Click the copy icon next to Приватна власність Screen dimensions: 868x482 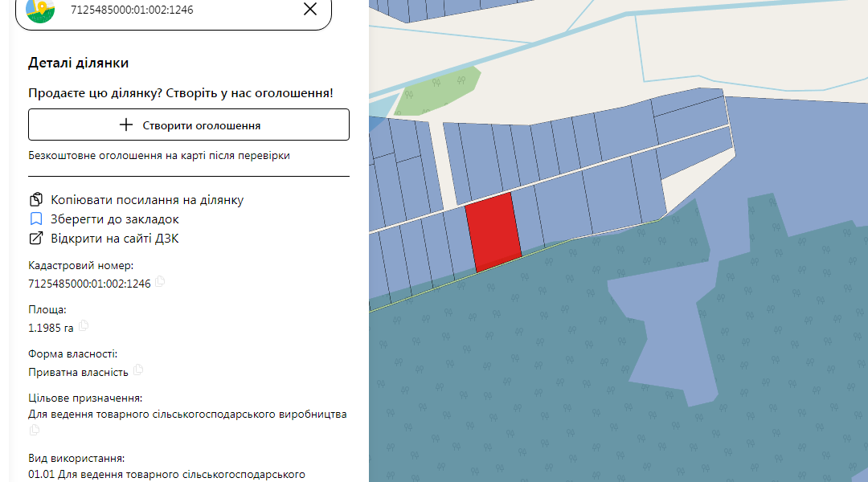point(137,372)
